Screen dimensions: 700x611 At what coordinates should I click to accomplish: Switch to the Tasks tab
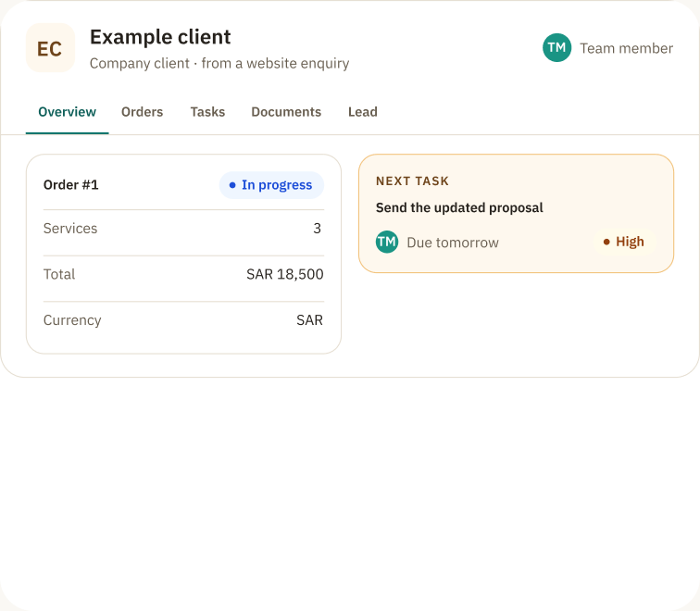(x=207, y=112)
